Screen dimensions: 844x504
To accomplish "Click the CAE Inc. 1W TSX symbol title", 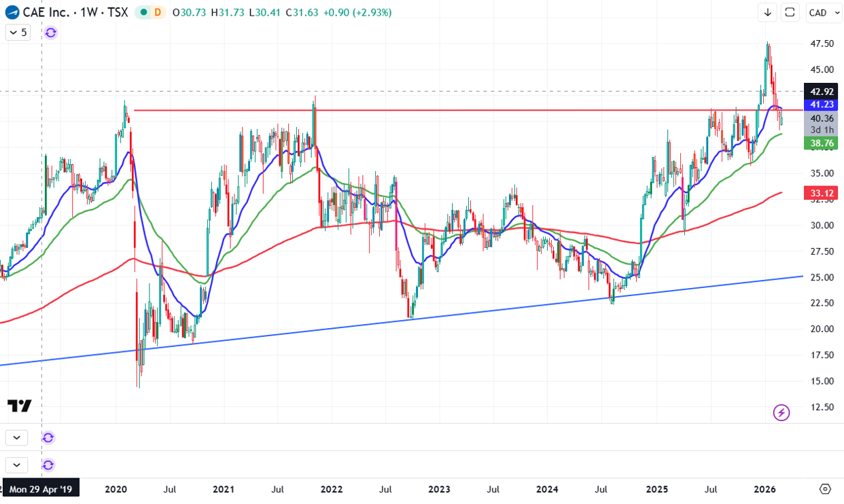I will coord(75,12).
